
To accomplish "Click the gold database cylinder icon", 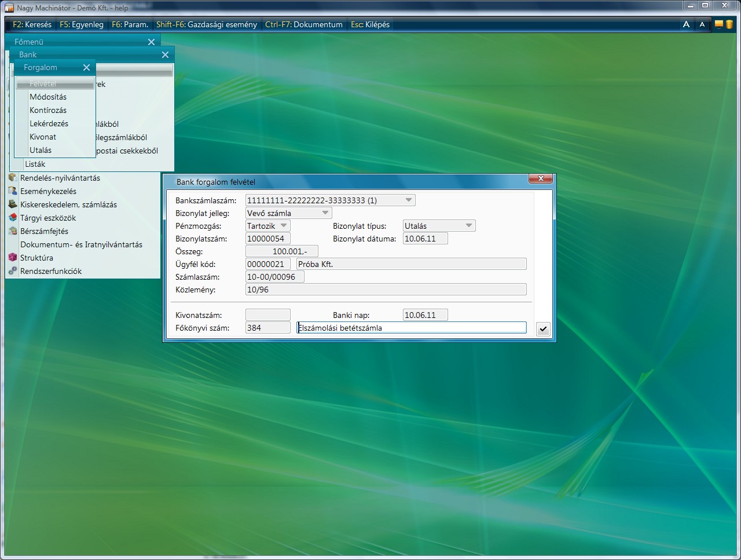I will [729, 24].
